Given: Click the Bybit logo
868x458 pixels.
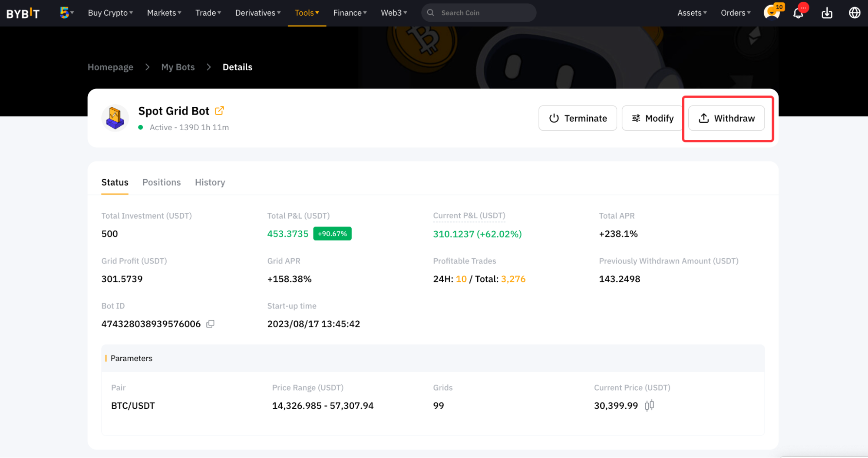Looking at the screenshot, I should click(23, 13).
